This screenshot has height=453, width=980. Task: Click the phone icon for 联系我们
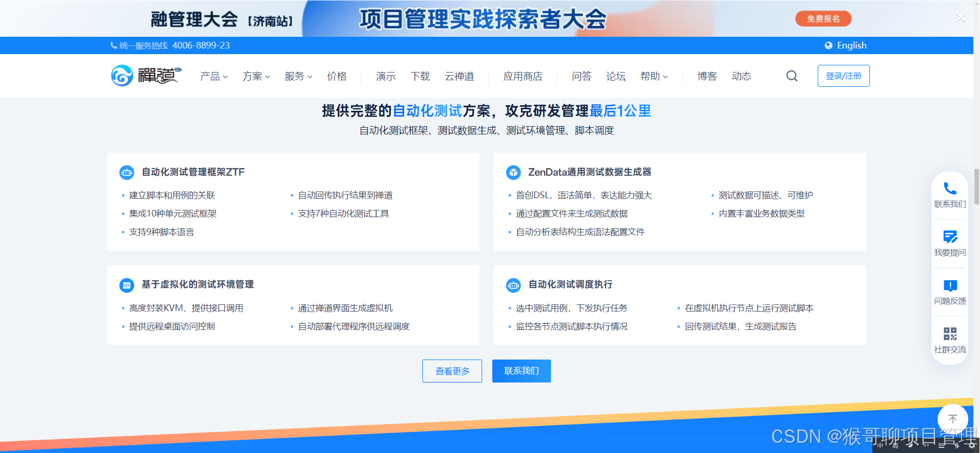coord(950,188)
